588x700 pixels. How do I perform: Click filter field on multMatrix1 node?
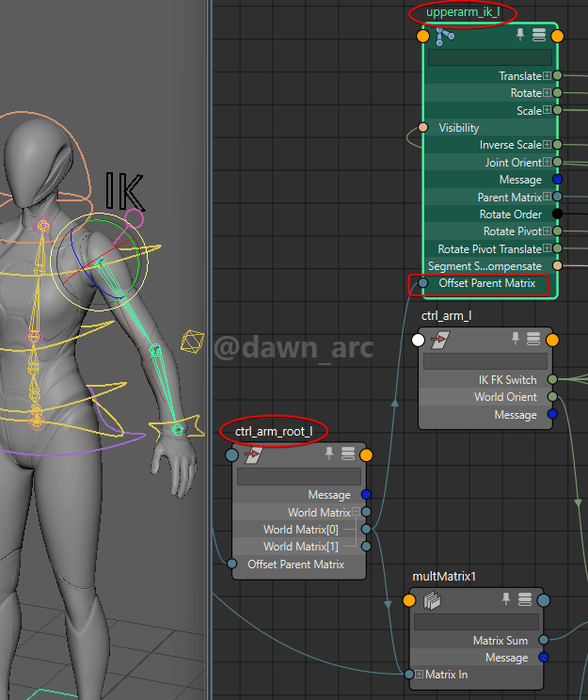coord(476,622)
